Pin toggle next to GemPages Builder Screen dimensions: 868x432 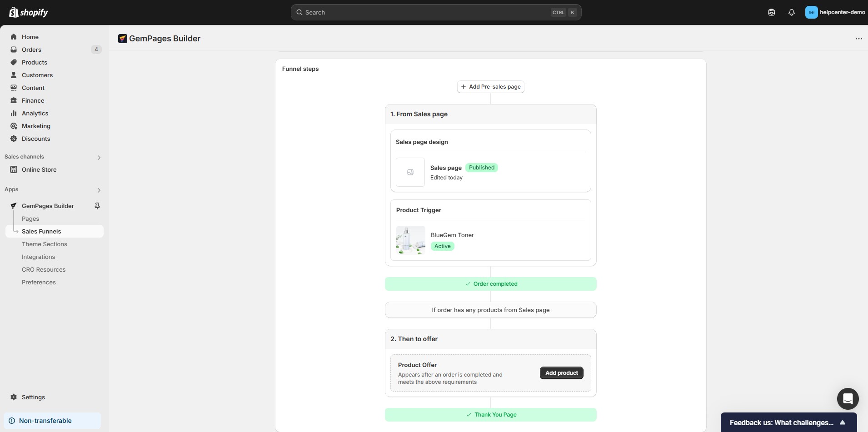pos(97,206)
